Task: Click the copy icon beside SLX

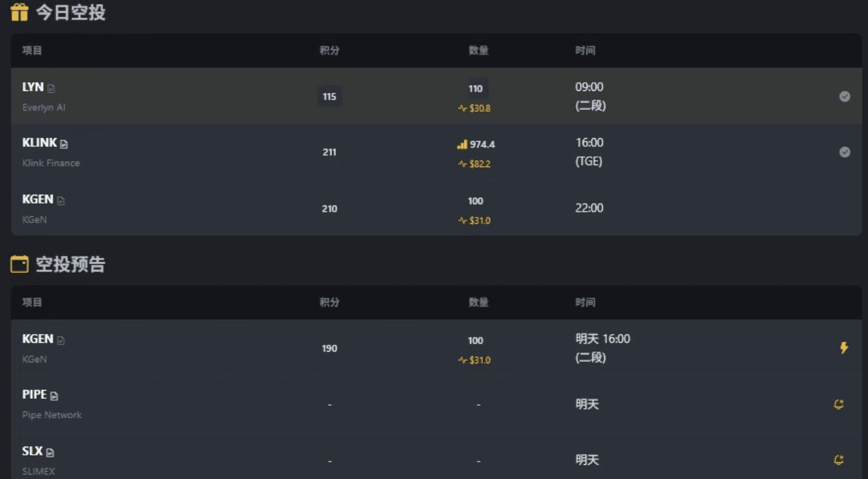Action: [x=50, y=453]
